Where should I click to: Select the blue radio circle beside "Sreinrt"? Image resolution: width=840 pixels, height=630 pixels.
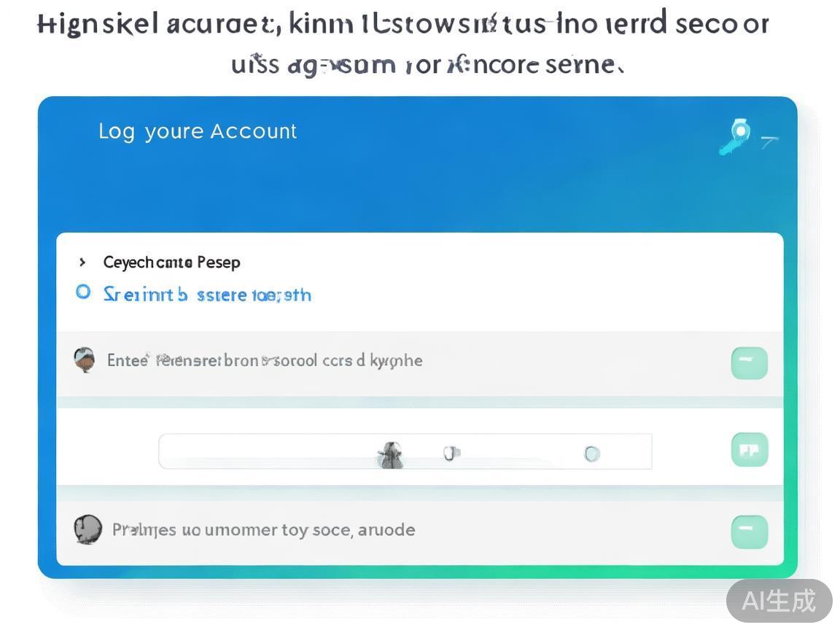coord(84,292)
